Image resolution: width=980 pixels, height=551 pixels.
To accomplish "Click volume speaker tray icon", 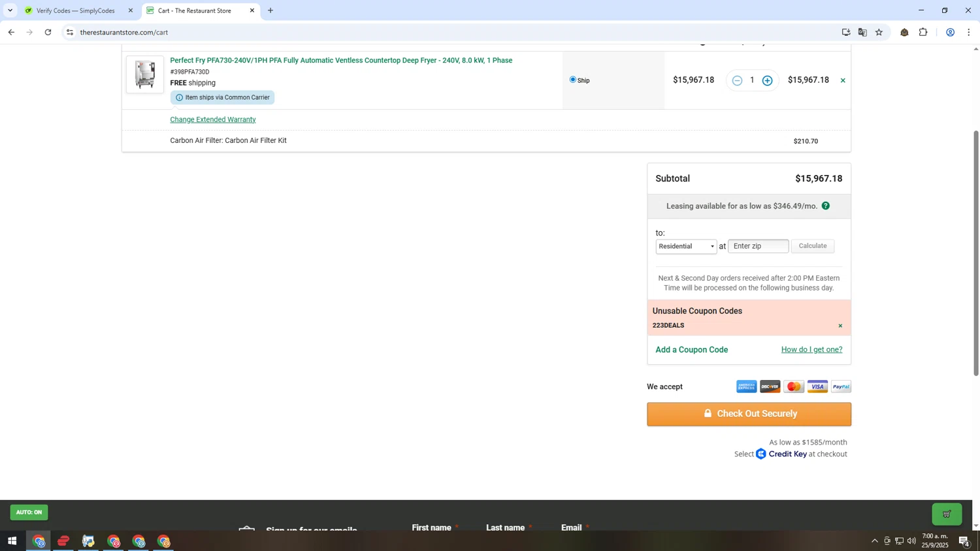I will point(911,541).
